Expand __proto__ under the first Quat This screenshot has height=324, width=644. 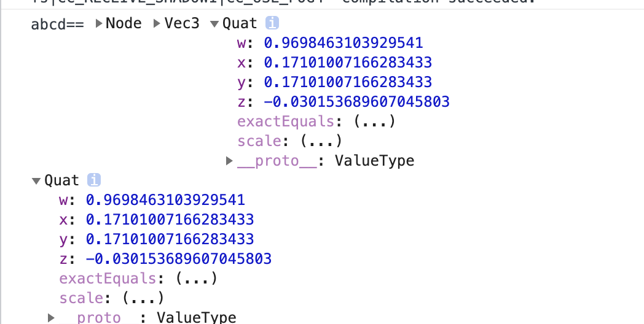point(229,161)
